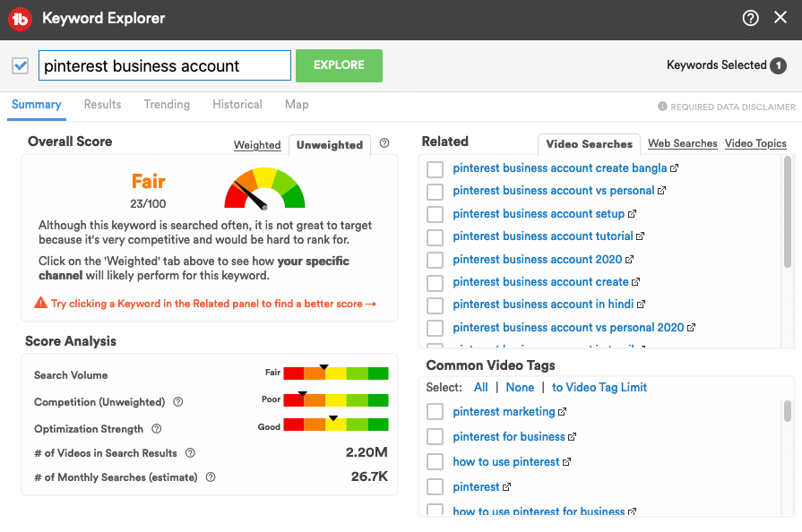Switch Related to Web Searches

pos(682,143)
